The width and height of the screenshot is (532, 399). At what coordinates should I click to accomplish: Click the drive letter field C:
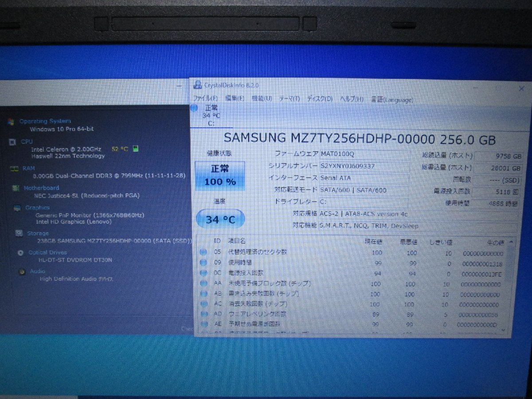click(364, 202)
